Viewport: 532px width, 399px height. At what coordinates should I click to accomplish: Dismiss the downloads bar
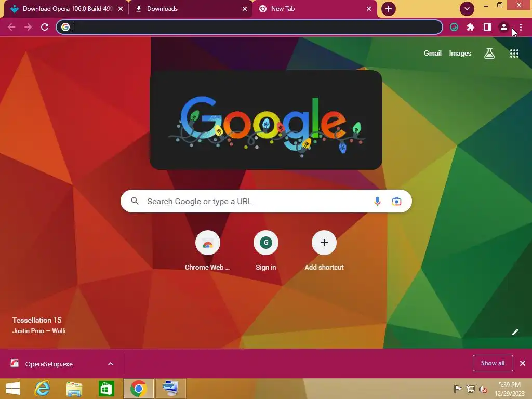coord(523,363)
